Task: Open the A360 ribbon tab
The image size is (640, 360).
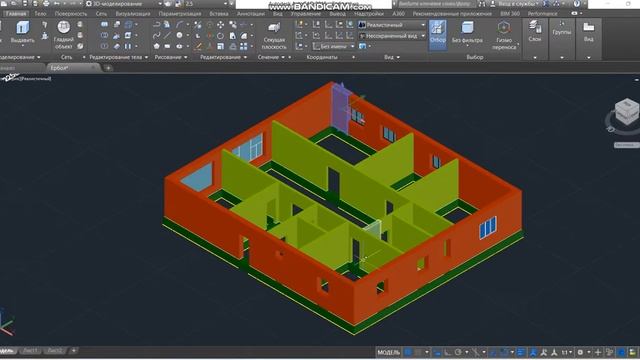Action: [398, 13]
